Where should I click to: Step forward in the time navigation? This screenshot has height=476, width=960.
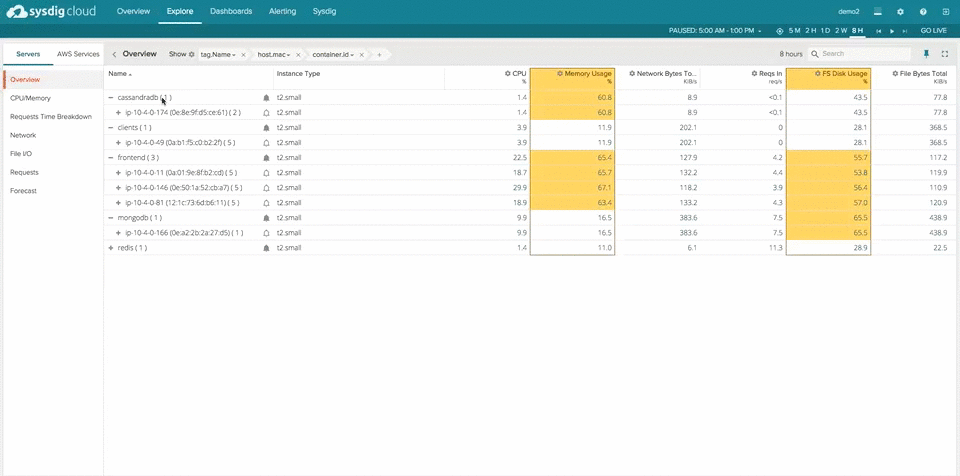(x=904, y=31)
